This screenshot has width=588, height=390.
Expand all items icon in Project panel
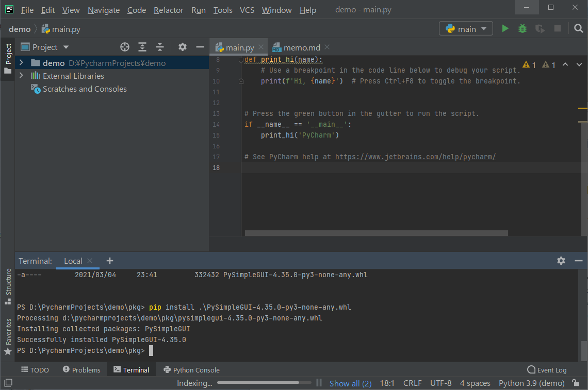pos(142,47)
